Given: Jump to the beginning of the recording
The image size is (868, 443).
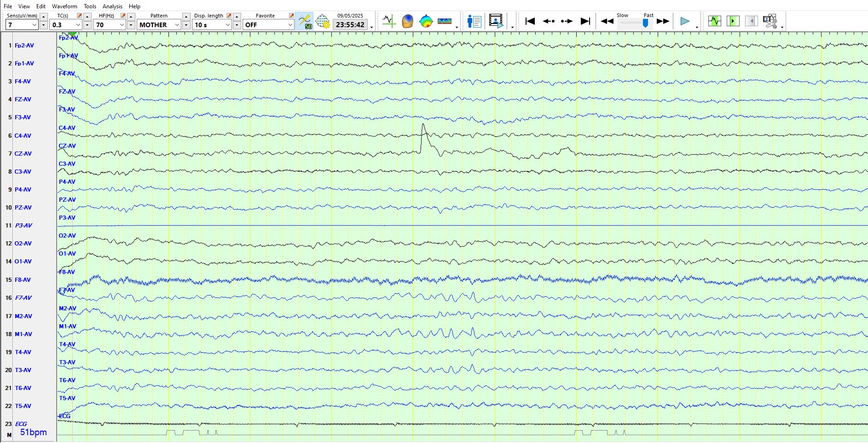Looking at the screenshot, I should [530, 21].
